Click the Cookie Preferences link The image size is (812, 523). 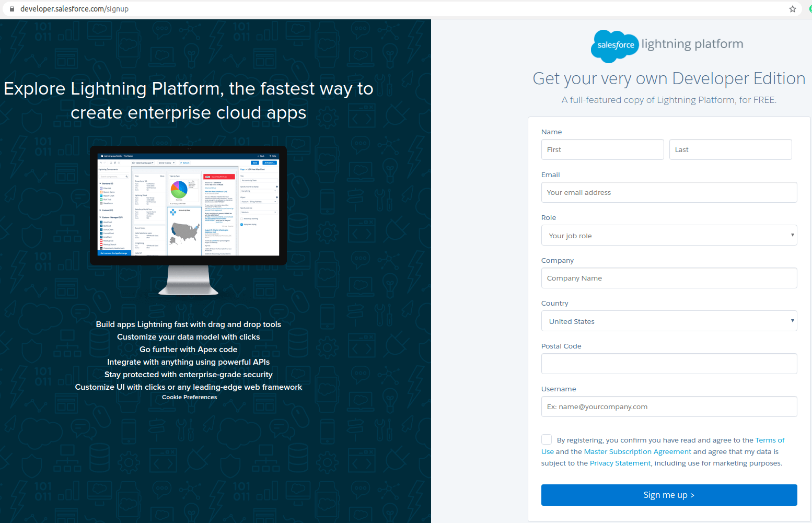coord(189,397)
